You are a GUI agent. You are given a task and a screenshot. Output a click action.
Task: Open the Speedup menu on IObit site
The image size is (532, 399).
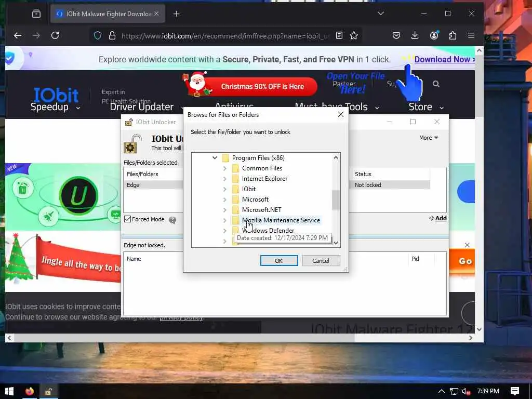click(x=55, y=107)
